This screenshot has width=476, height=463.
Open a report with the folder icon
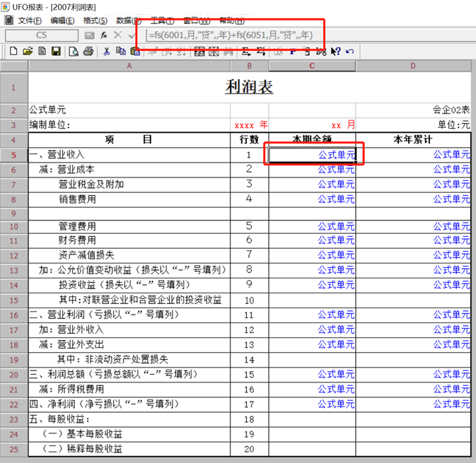28,52
